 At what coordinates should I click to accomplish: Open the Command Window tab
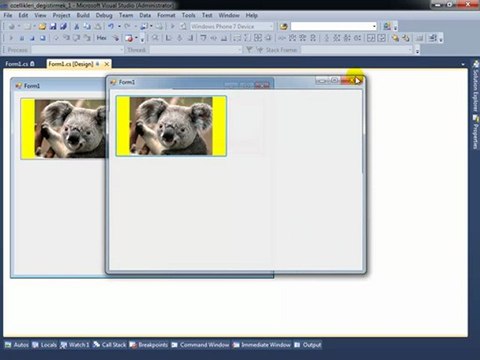(200, 345)
